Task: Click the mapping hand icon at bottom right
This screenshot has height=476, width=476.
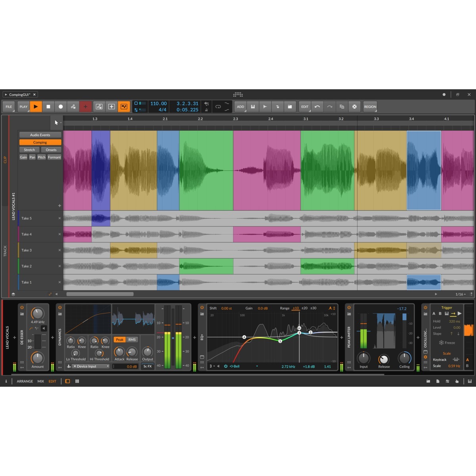Action: (457, 381)
